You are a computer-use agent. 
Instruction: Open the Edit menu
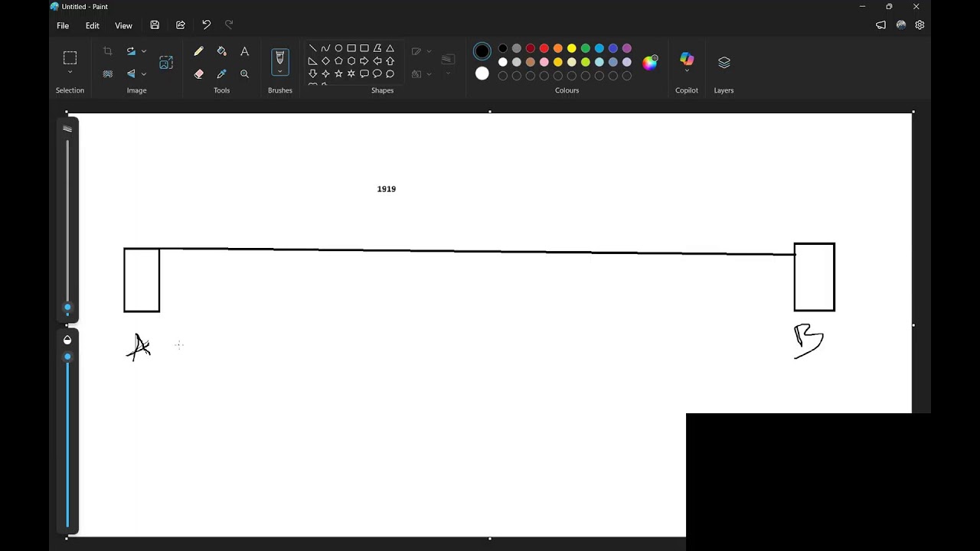92,25
